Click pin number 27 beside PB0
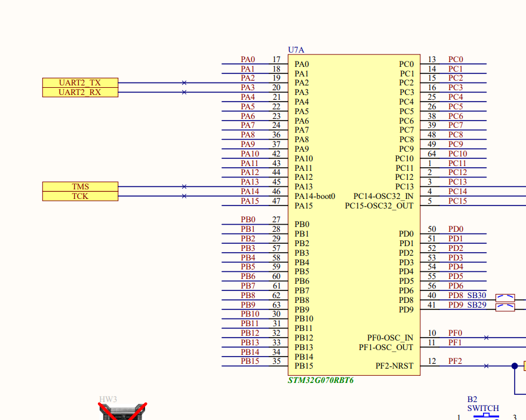 click(276, 220)
